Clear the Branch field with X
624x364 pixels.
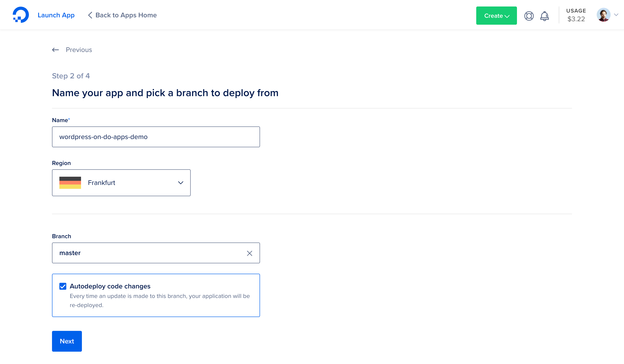point(249,253)
